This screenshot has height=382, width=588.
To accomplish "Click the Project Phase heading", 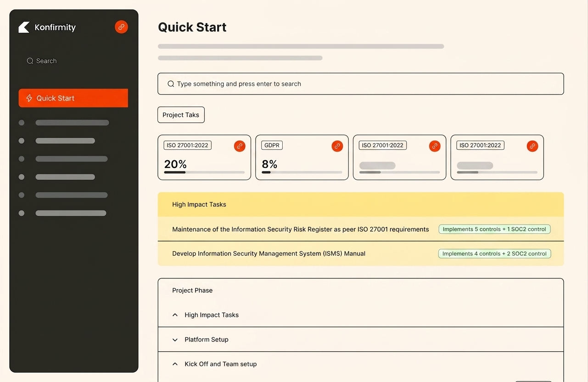I will point(192,290).
